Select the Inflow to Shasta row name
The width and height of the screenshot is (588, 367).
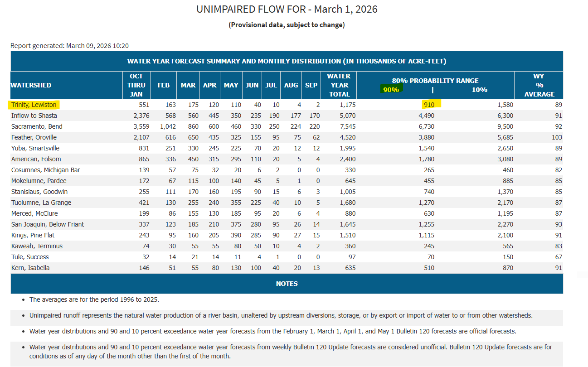click(x=34, y=116)
